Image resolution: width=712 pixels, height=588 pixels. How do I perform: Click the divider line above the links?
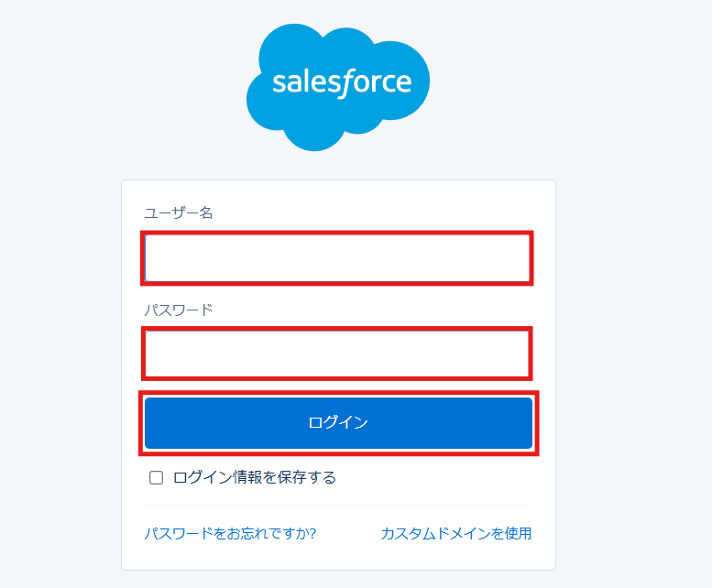click(337, 505)
